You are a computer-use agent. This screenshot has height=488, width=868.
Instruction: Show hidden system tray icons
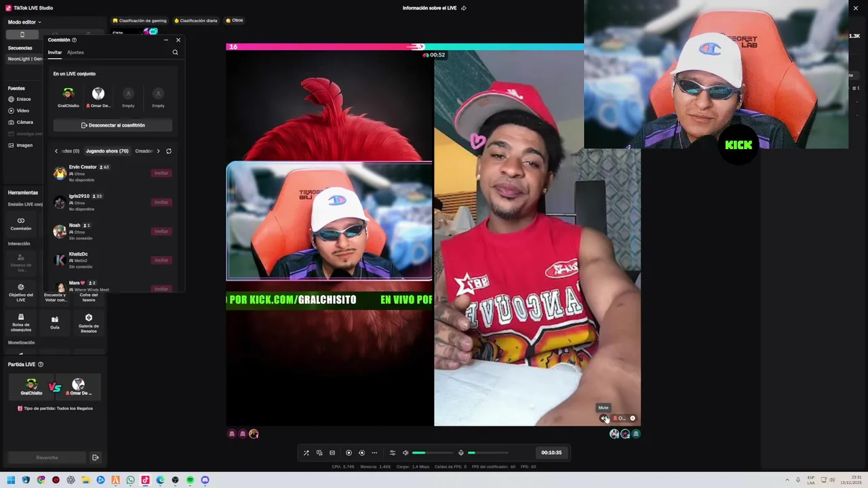pyautogui.click(x=787, y=480)
